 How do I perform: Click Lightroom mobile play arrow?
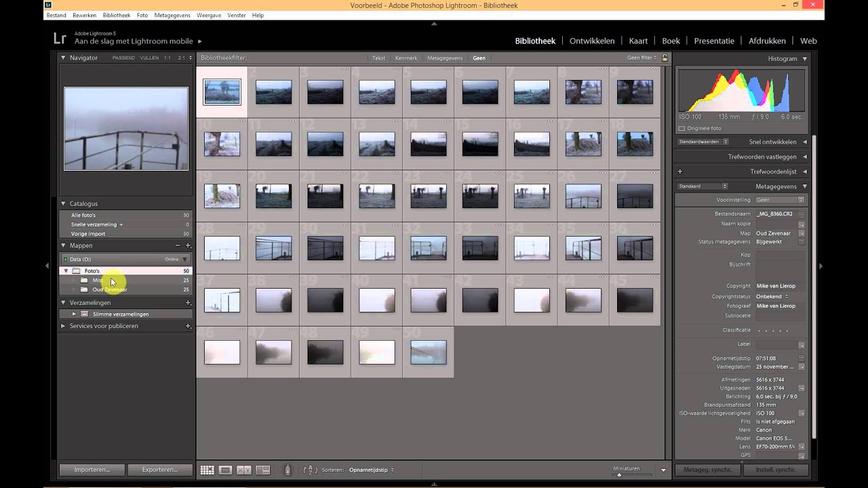(x=199, y=41)
